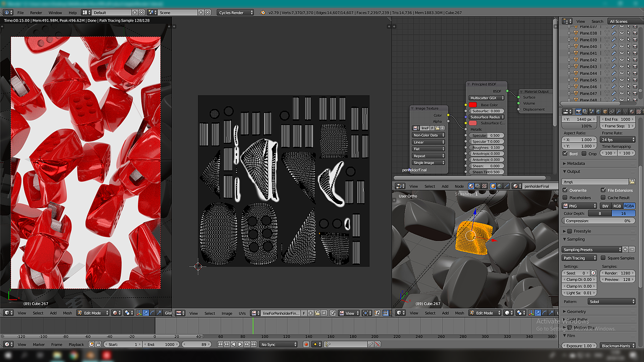The image size is (644, 362).
Task: Set color depth to 8
Action: (600, 213)
